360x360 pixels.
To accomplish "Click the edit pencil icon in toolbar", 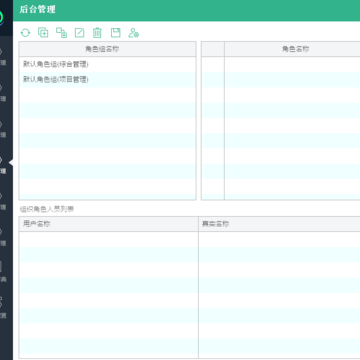I will pos(79,33).
